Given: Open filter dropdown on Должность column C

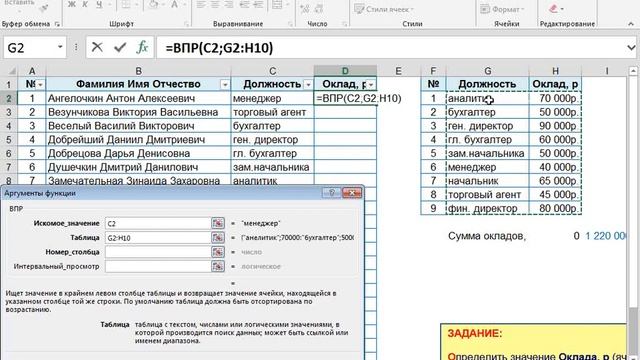Looking at the screenshot, I should click(x=309, y=84).
